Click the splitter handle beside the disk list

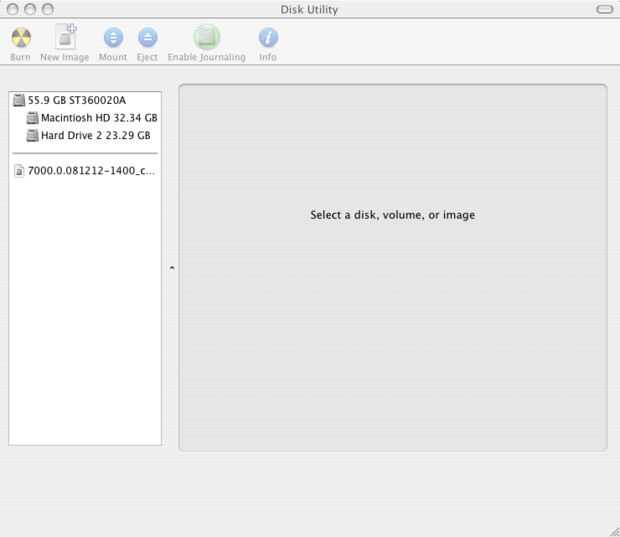(x=172, y=268)
